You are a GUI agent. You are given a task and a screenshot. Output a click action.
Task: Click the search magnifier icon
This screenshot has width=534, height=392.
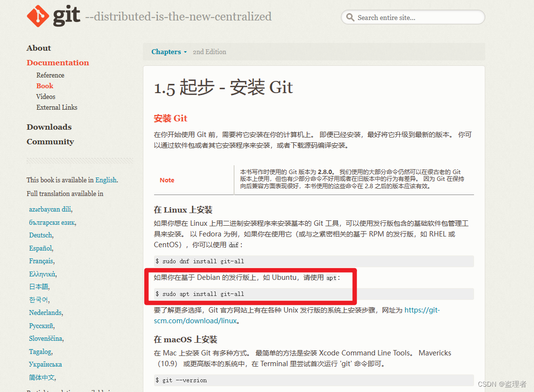pos(350,17)
